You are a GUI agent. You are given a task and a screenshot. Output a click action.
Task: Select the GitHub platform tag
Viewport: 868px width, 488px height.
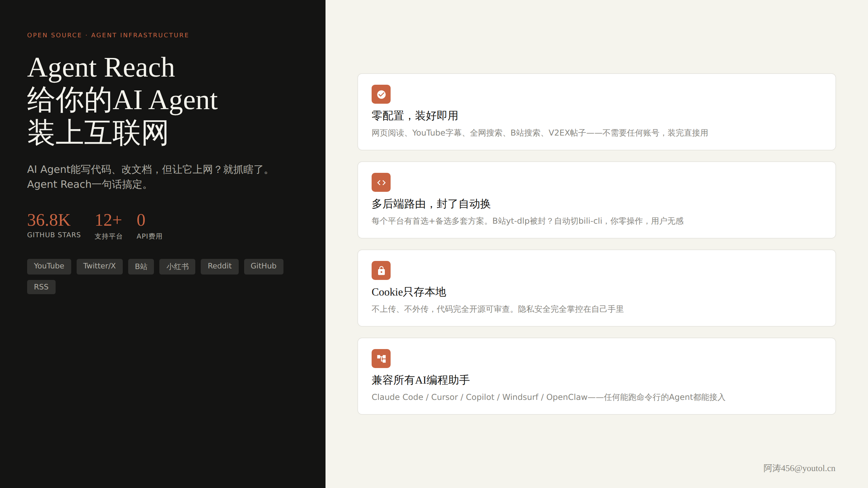pos(264,266)
